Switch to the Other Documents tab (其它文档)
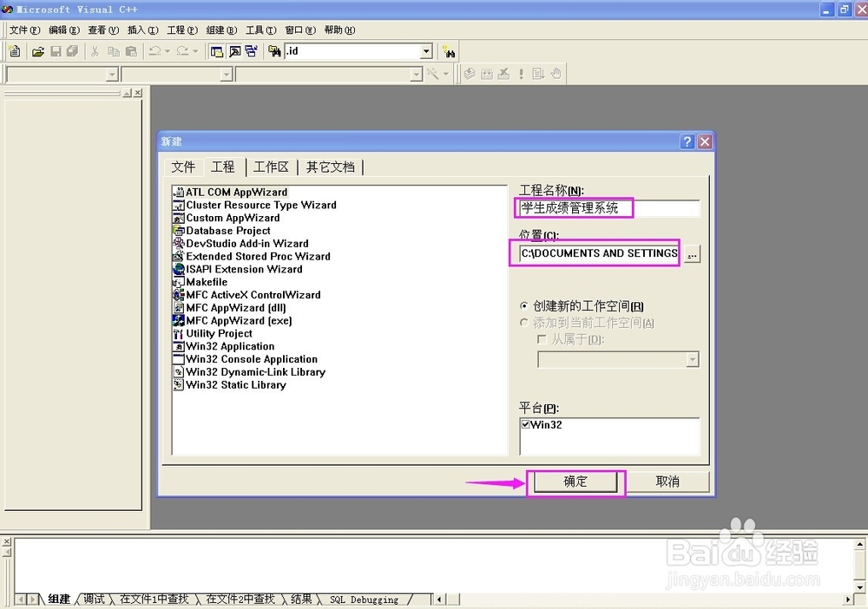The width and height of the screenshot is (868, 609). coord(331,167)
